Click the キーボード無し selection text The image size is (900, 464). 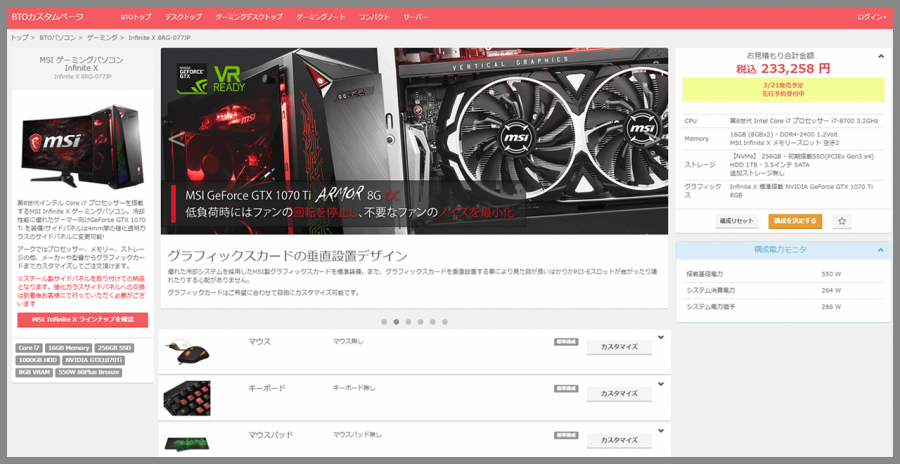coord(354,388)
